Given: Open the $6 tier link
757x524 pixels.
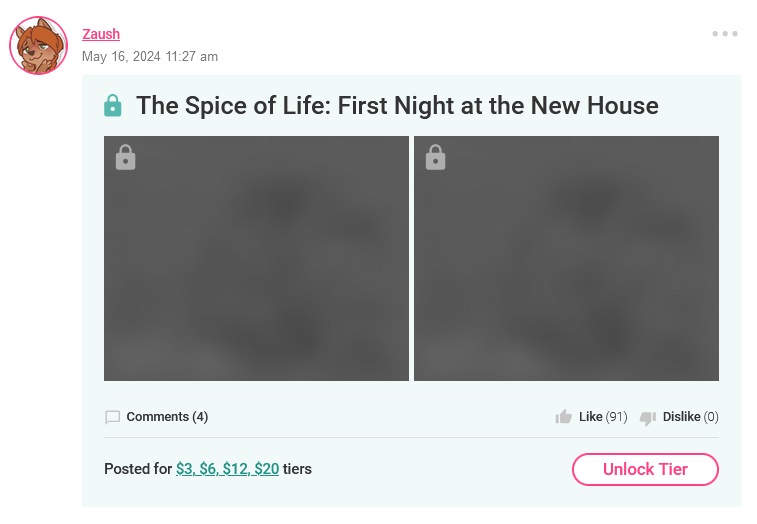Looking at the screenshot, I should (x=207, y=469).
